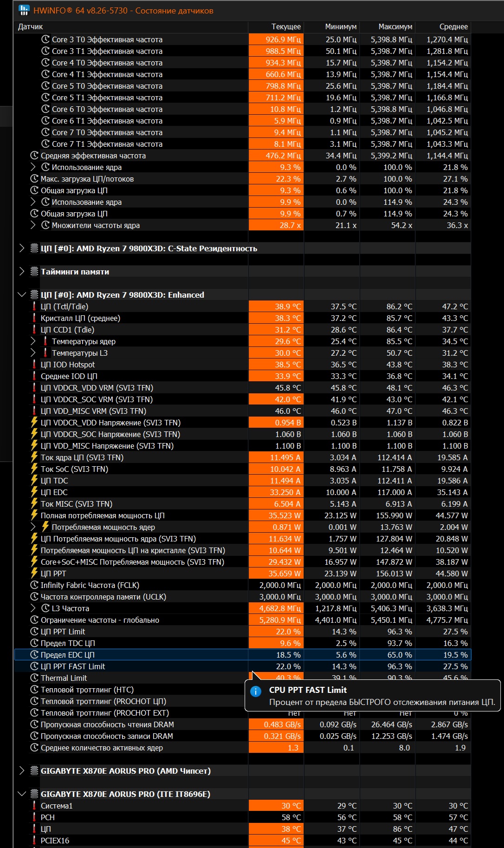Click the info icon in CPU PPT FAST Limit tooltip

(x=256, y=691)
